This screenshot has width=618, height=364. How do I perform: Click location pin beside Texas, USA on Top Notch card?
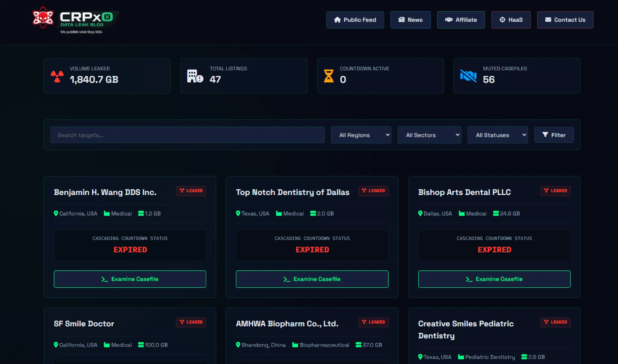pos(238,213)
